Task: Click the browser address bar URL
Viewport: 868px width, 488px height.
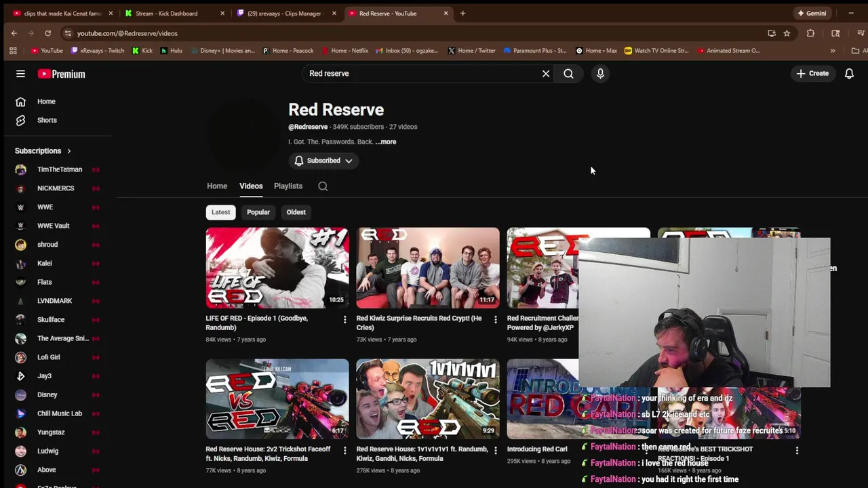Action: coord(127,33)
